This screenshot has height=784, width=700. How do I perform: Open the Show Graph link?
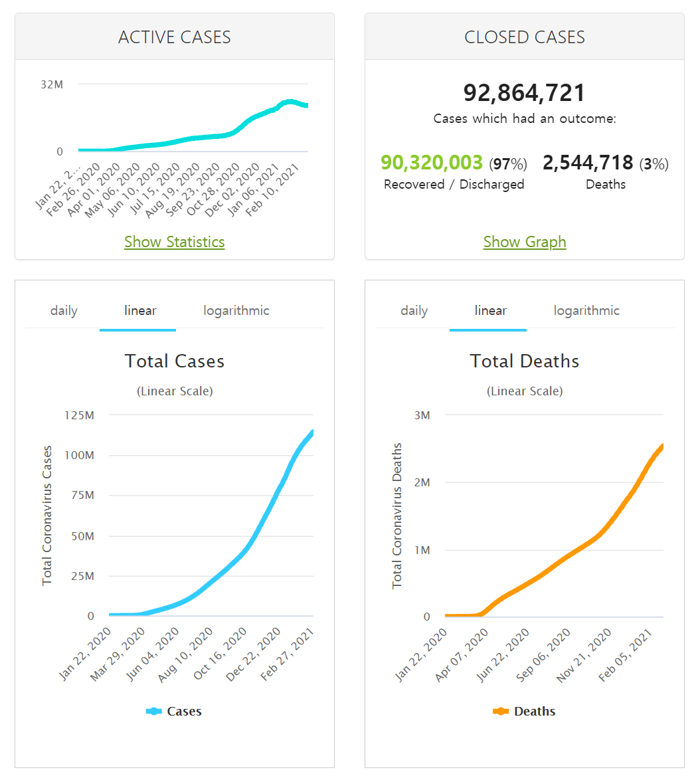coord(524,242)
